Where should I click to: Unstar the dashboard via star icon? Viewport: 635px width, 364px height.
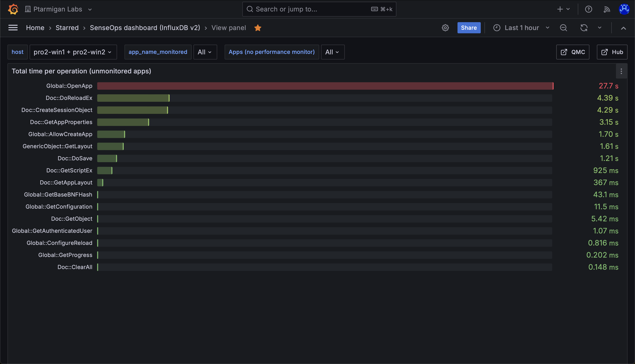258,28
